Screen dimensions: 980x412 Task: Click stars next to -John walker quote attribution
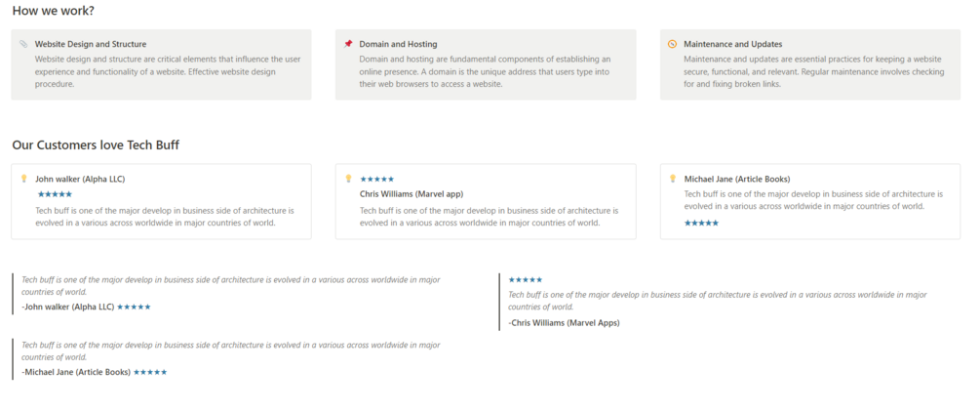134,307
